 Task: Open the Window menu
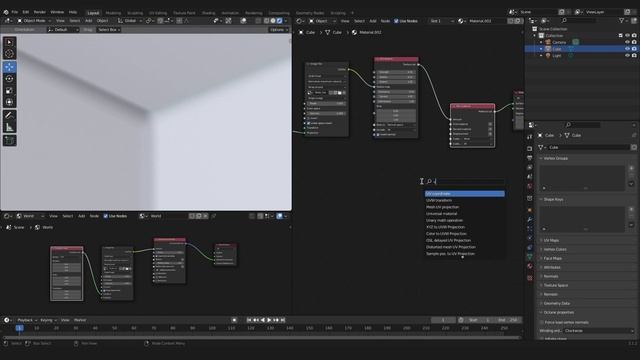coord(57,12)
